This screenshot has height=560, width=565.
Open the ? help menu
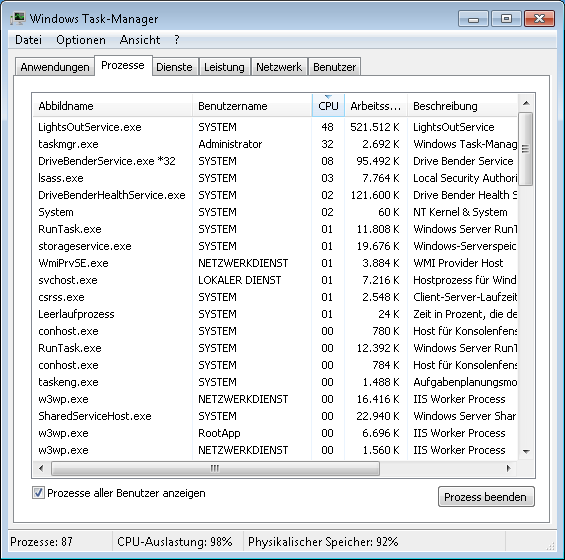[177, 40]
